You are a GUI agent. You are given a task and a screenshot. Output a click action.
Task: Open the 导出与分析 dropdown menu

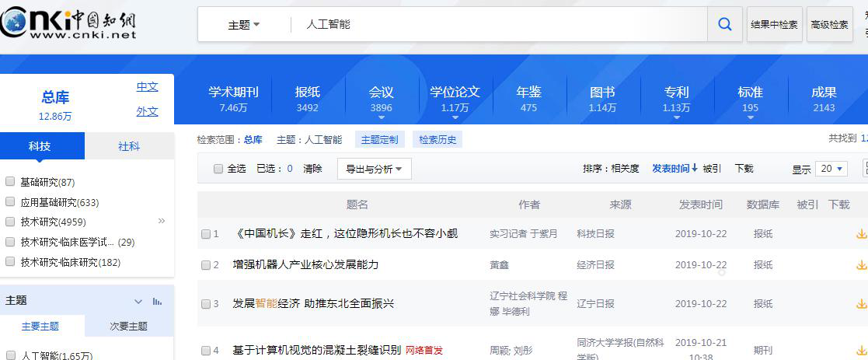375,169
